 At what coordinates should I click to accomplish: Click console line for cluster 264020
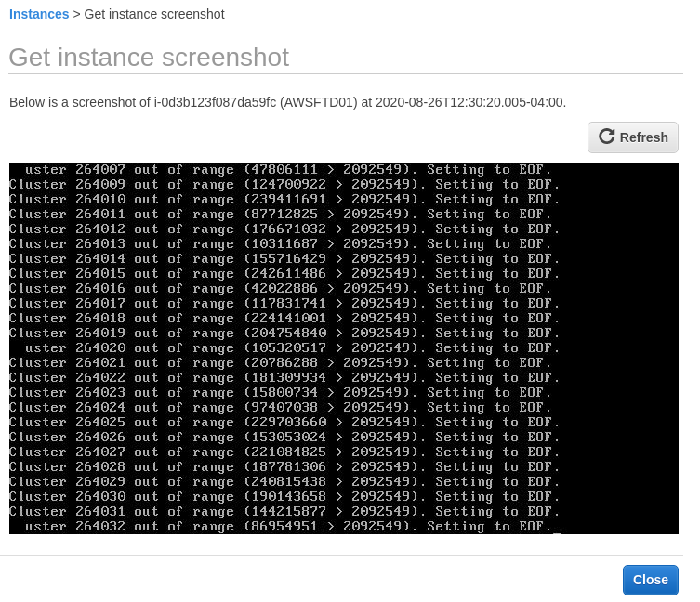tap(293, 348)
